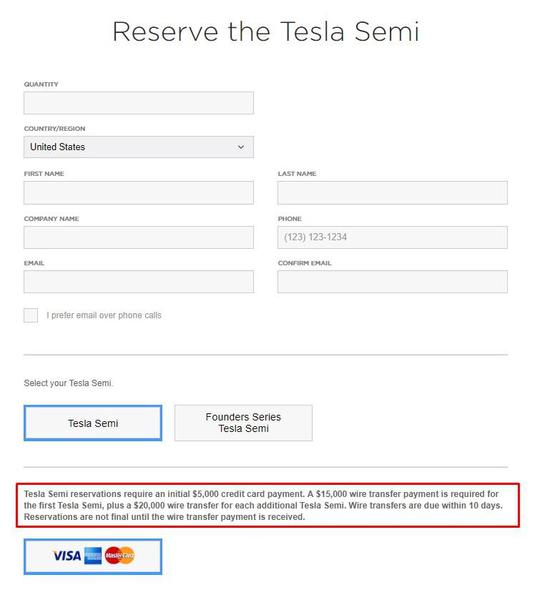Click the Visa card logo
Image resolution: width=550 pixels, height=590 pixels.
(67, 556)
